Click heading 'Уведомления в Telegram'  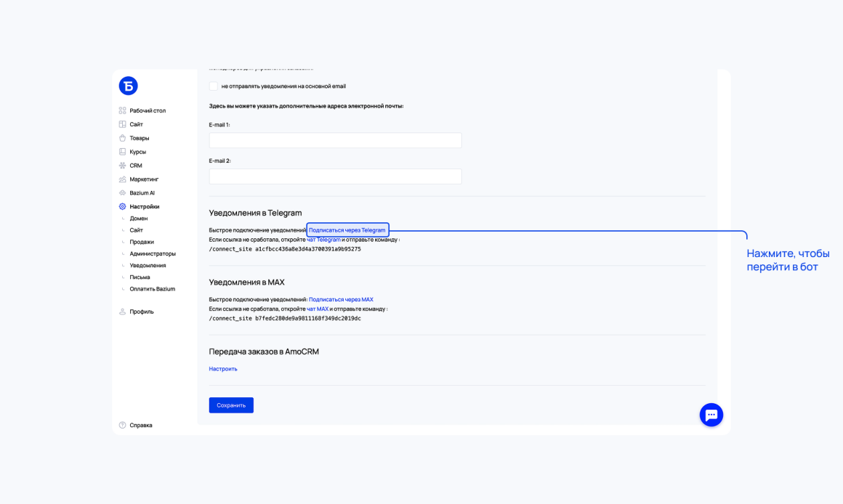pyautogui.click(x=255, y=213)
